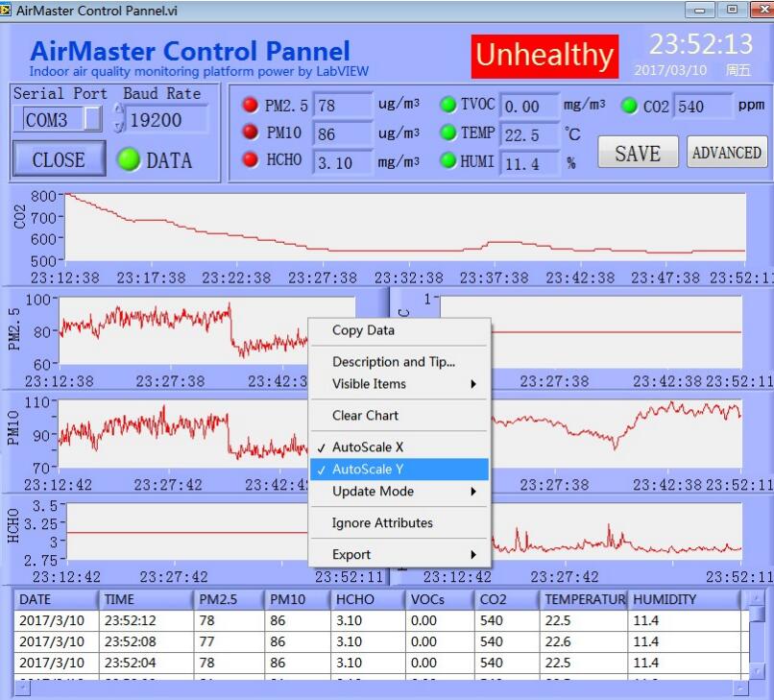Click the TEMP value field showing 22.5
Screen dimensions: 774x700
[530, 134]
